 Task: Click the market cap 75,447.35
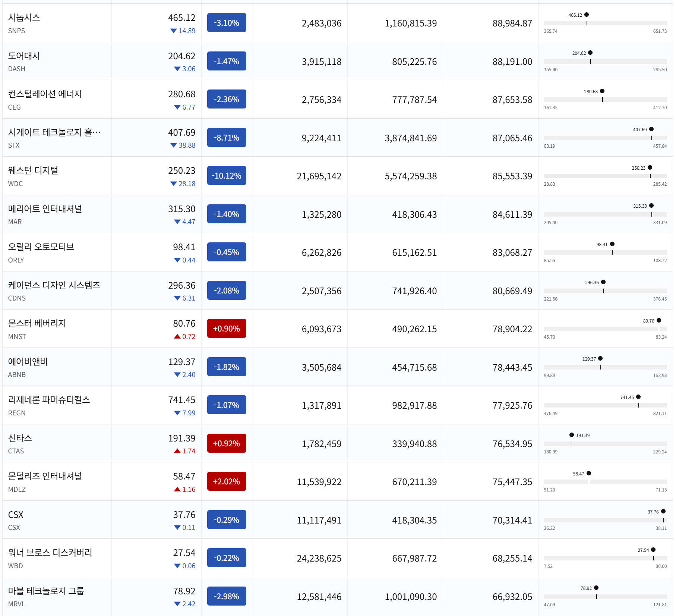pyautogui.click(x=512, y=482)
